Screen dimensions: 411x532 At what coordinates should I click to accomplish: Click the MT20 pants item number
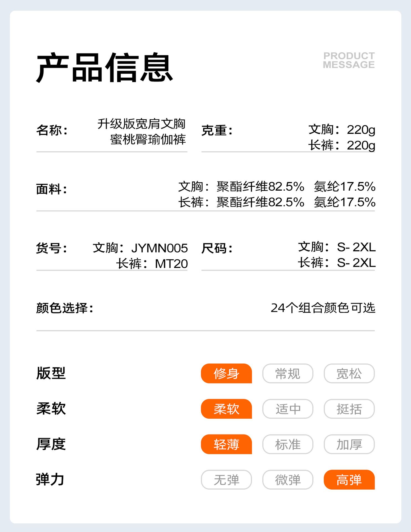click(171, 264)
